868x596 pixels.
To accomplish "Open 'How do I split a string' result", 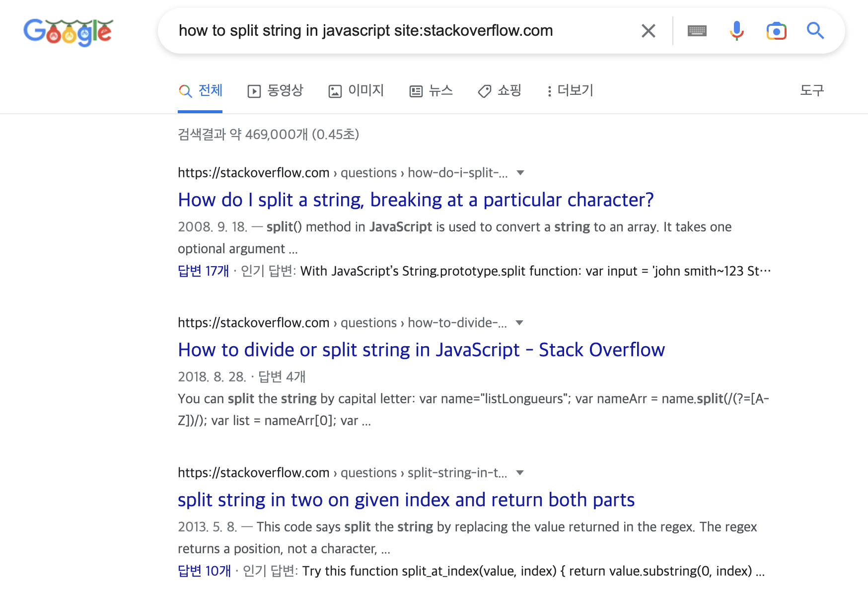I will 416,200.
